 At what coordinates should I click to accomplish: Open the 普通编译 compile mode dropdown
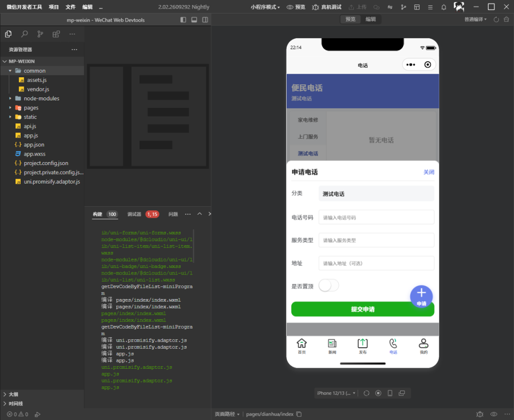coord(475,20)
